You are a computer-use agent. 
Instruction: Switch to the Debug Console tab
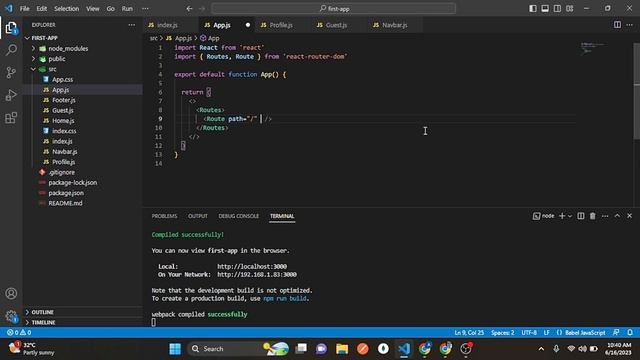(x=238, y=216)
